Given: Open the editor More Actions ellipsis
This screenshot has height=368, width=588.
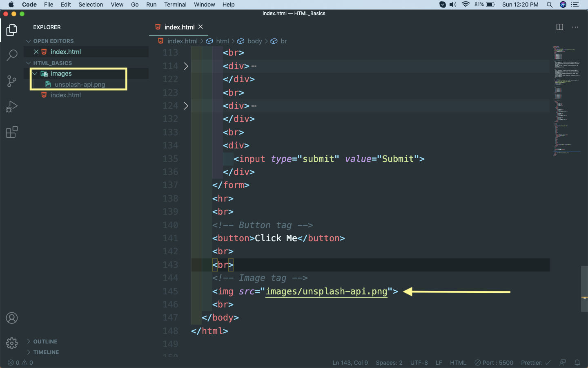Looking at the screenshot, I should point(575,27).
